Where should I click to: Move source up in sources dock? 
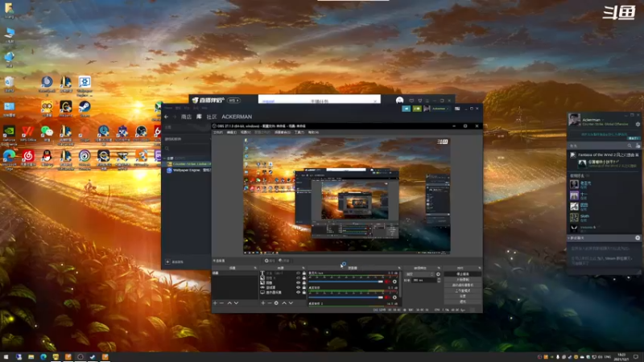pos(284,303)
